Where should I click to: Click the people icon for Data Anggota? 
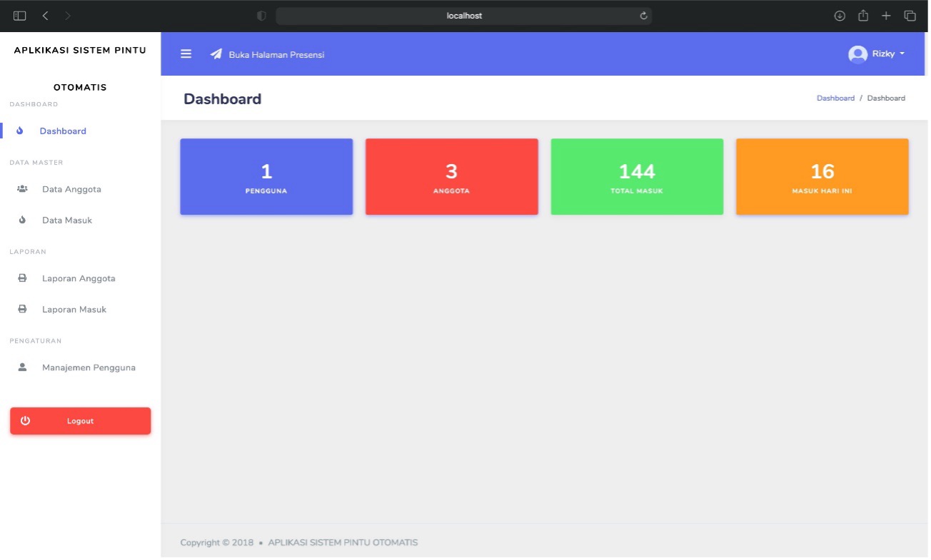[x=22, y=190]
